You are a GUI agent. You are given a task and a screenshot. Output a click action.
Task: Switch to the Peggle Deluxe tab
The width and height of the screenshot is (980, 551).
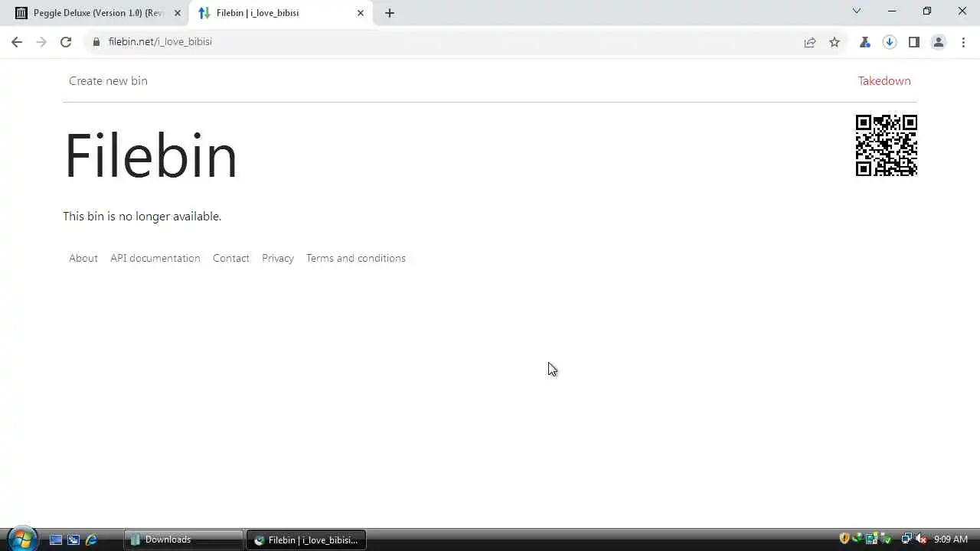[x=97, y=13]
